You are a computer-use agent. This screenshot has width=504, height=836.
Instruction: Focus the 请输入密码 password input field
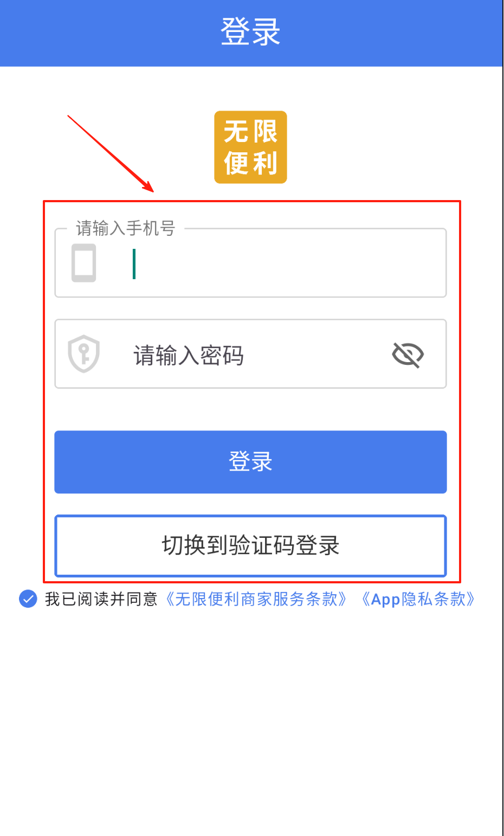250,354
